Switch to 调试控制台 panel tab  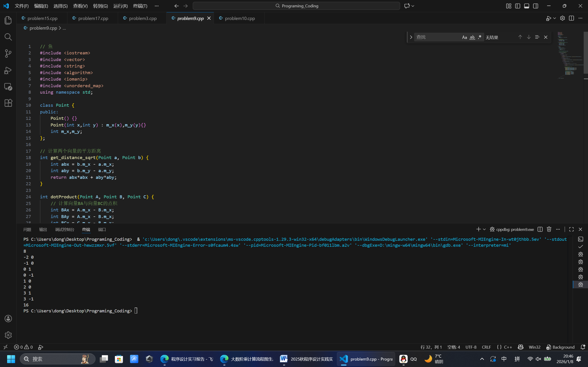[x=65, y=229]
